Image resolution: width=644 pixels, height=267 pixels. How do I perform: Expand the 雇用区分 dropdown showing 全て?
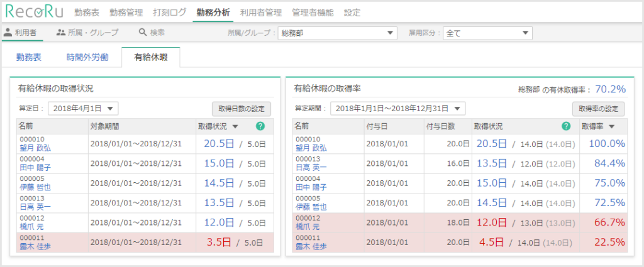pos(487,33)
